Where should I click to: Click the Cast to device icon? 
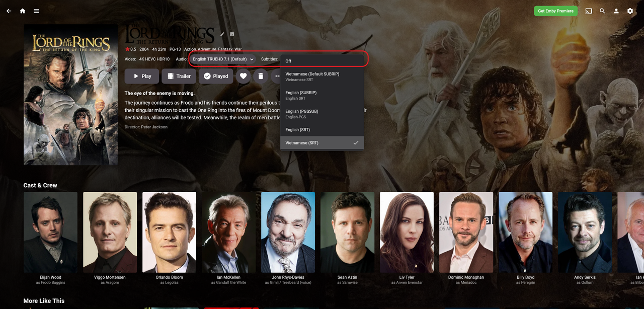pyautogui.click(x=589, y=11)
